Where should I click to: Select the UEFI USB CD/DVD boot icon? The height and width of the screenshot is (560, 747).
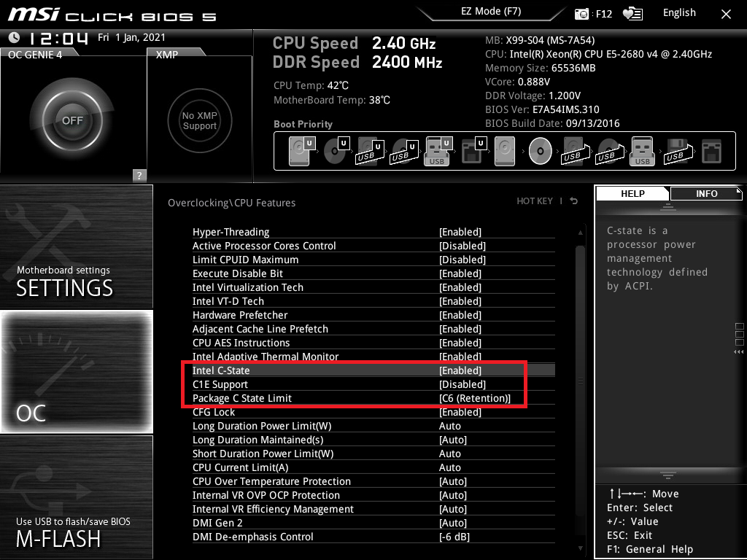pos(404,151)
